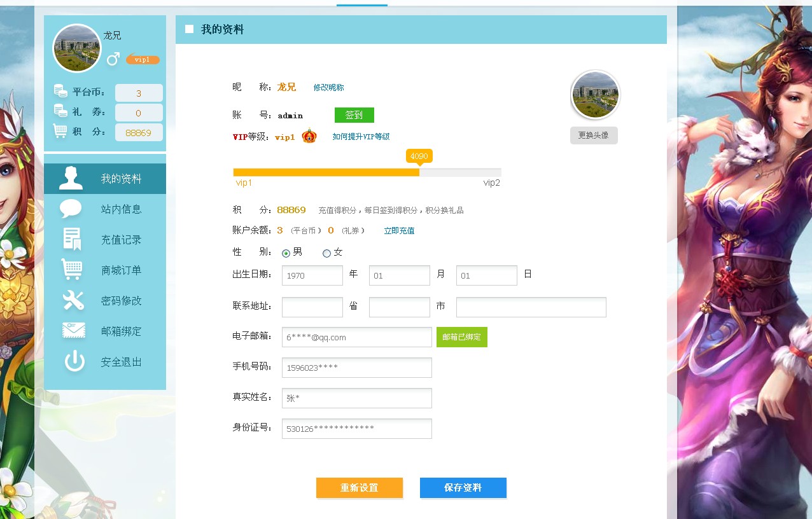Click the birth month input field
Image resolution: width=812 pixels, height=519 pixels.
pos(400,275)
